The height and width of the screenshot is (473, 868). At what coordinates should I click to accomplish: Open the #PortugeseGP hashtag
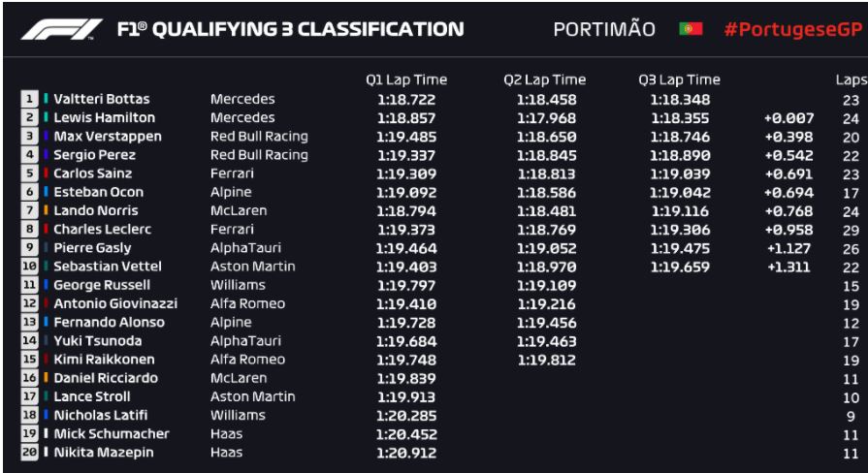coord(788,30)
